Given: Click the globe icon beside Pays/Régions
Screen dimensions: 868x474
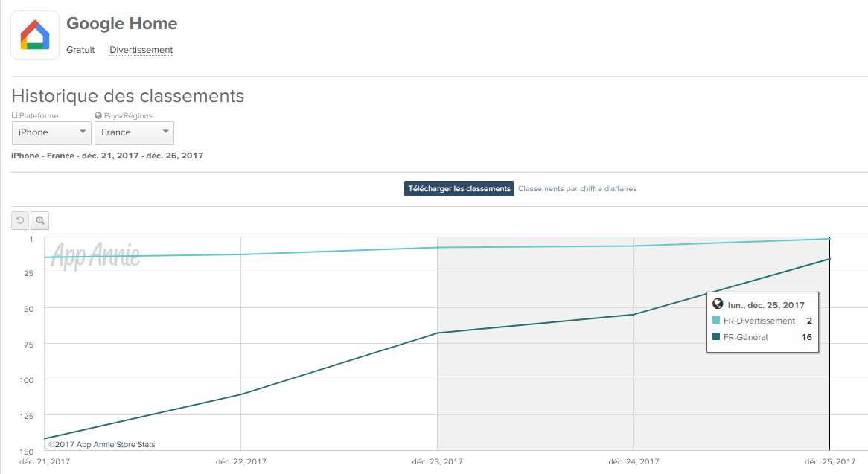Looking at the screenshot, I should (x=98, y=115).
